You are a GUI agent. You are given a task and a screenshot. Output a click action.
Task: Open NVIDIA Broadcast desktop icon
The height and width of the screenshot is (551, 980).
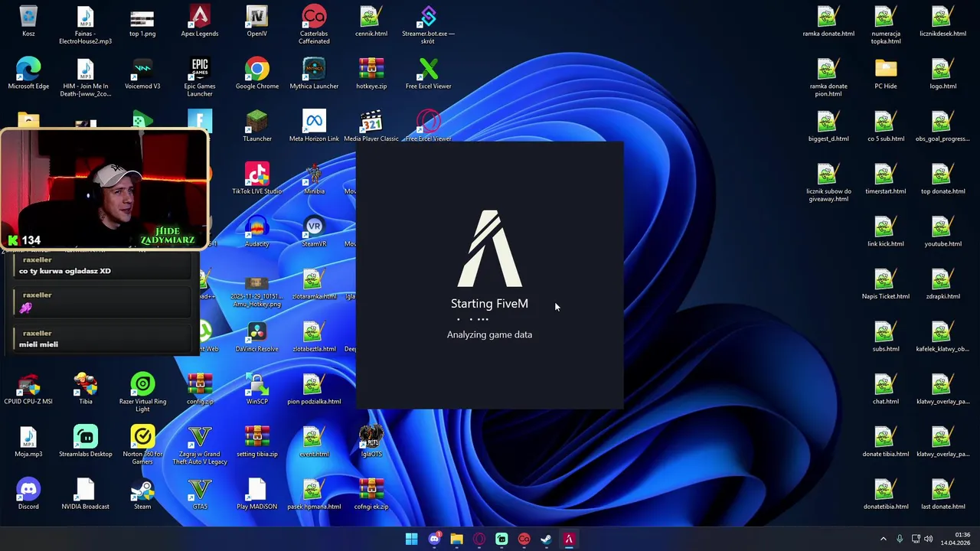[86, 494]
